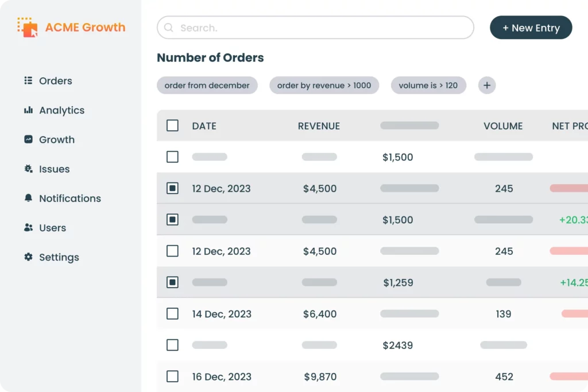The image size is (588, 392).
Task: Open notifications with the bell icon
Action: [x=28, y=198]
